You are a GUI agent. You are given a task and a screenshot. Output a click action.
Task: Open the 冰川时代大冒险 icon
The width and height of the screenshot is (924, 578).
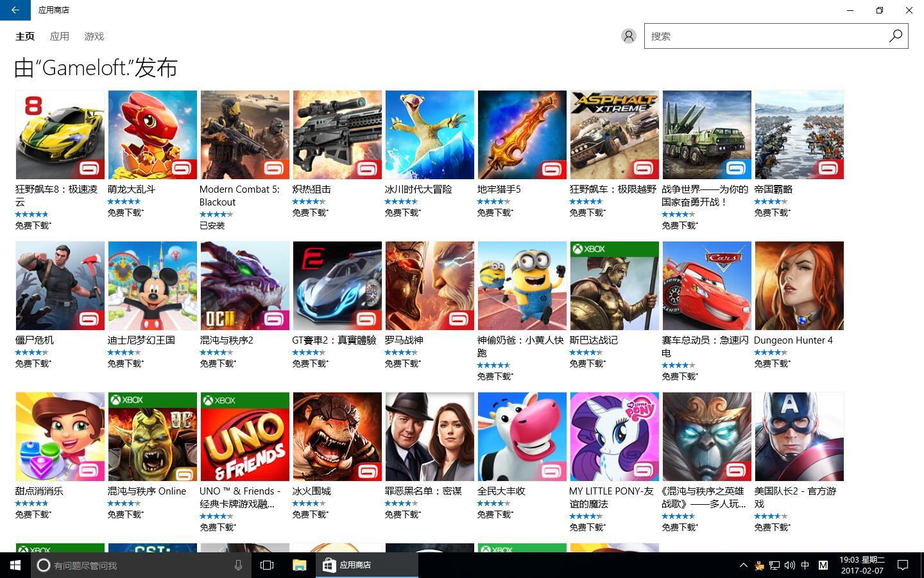pos(430,135)
